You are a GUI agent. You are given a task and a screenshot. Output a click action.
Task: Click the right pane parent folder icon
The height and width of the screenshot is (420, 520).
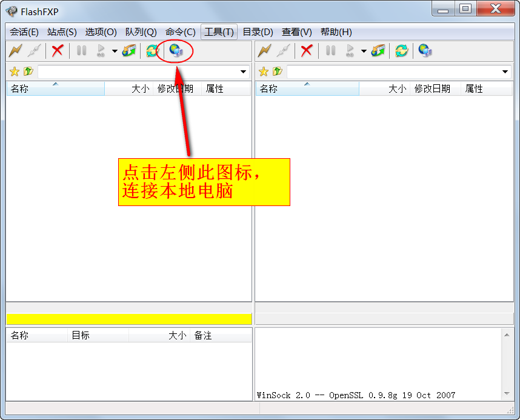277,72
